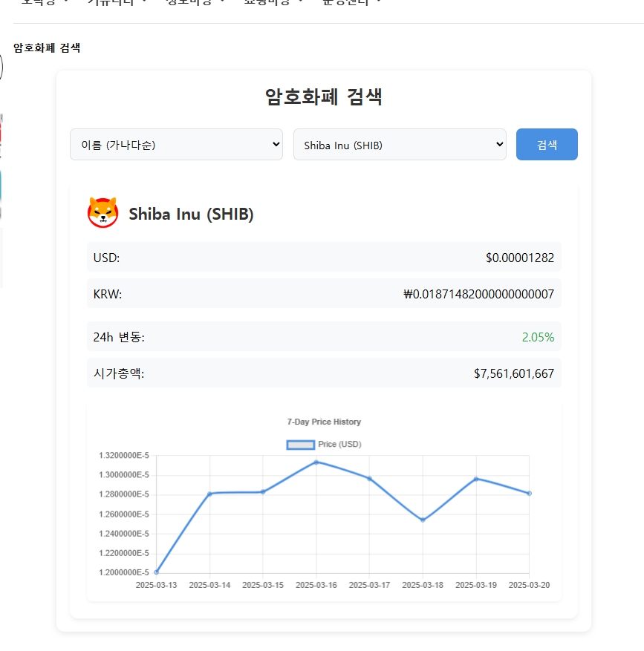Click the KRW price value
The width and height of the screenshot is (644, 651).
coord(478,294)
